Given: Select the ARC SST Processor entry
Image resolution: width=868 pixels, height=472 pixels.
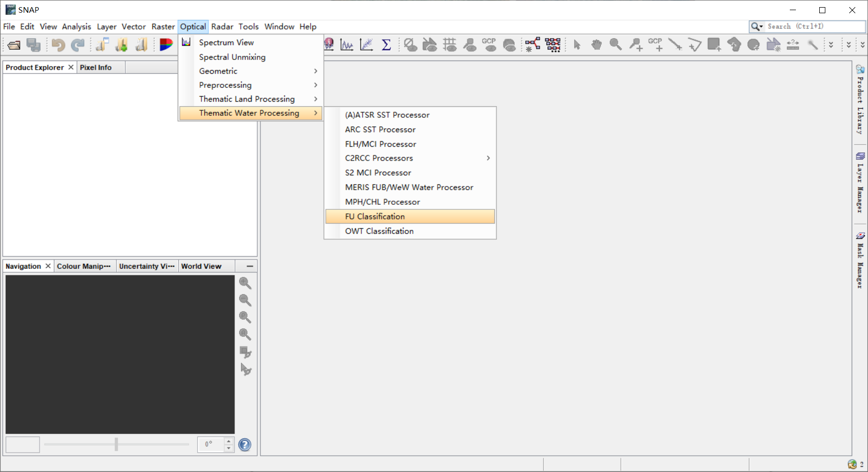Looking at the screenshot, I should pyautogui.click(x=410, y=130).
